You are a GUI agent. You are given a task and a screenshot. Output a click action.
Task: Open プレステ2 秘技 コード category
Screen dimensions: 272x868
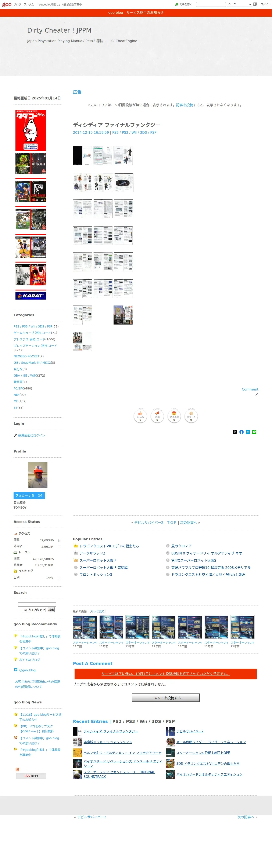29,339
